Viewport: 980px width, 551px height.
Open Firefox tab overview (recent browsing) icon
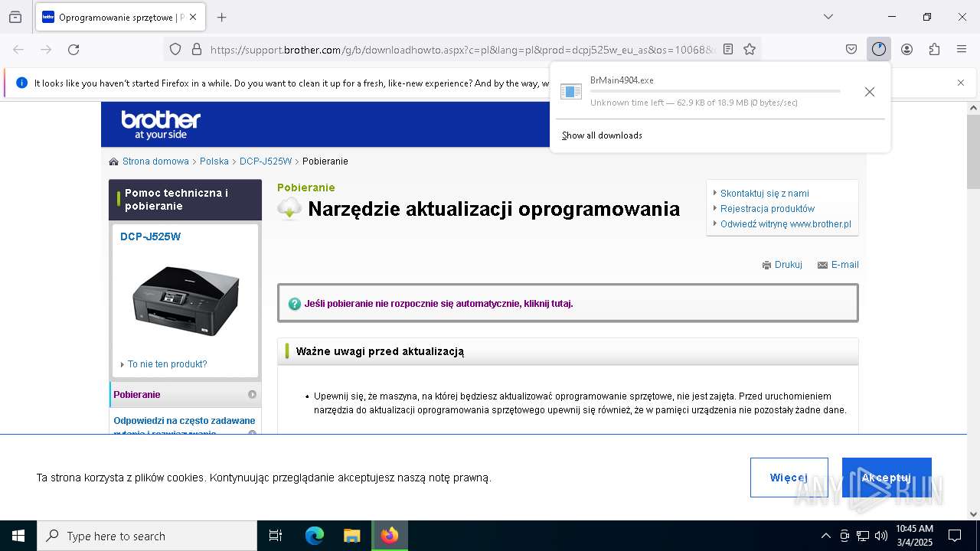[15, 17]
